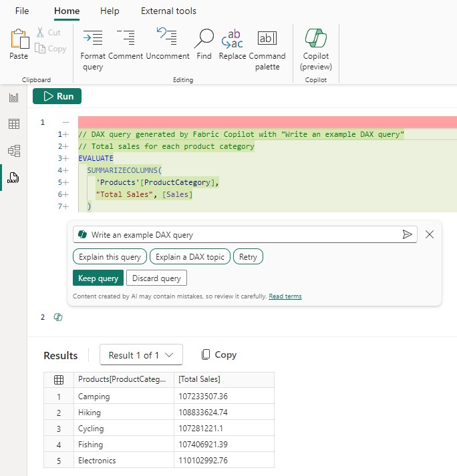The height and width of the screenshot is (476, 457).
Task: Click the Explain a DAX topic suggestion
Action: [x=190, y=257]
